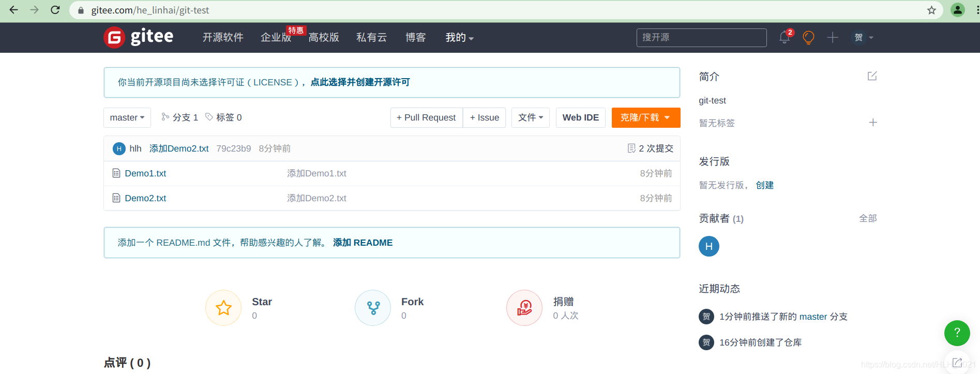
Task: Click avatar beside 创建了仓库 activity
Action: [706, 342]
